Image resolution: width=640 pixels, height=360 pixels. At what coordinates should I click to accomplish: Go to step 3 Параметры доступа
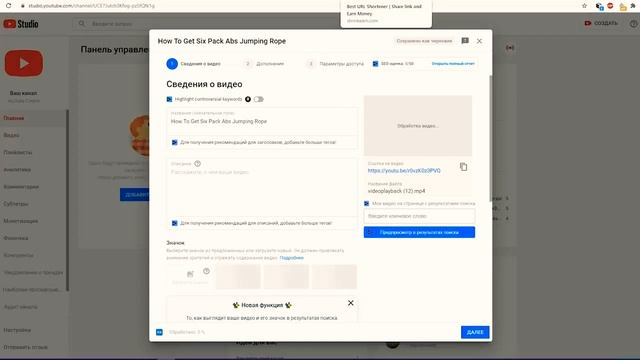pyautogui.click(x=336, y=64)
